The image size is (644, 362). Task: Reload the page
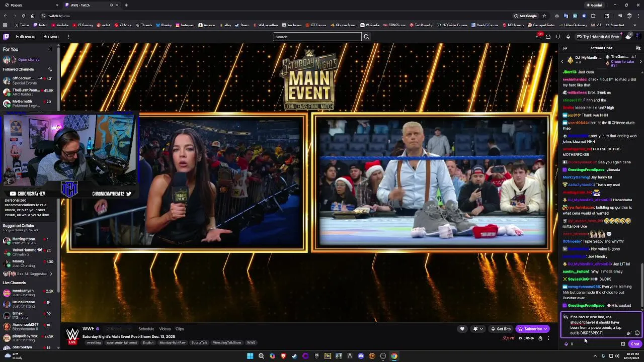coord(23,16)
